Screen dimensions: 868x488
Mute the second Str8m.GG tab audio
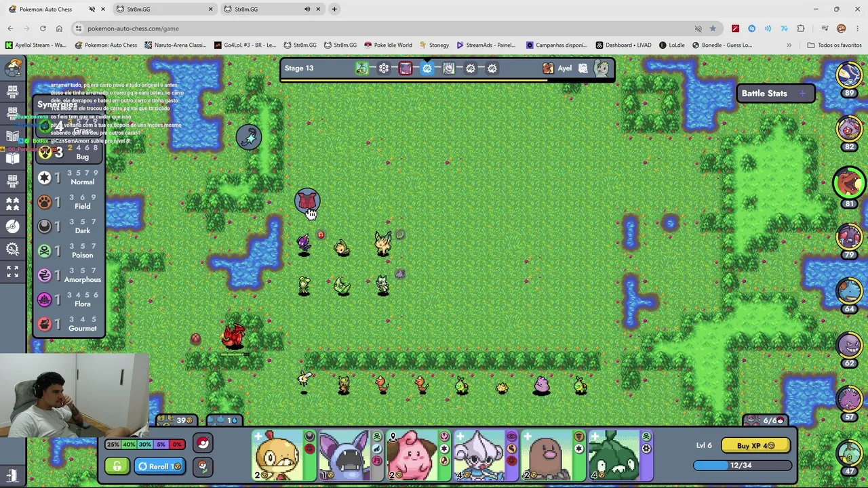coord(307,9)
